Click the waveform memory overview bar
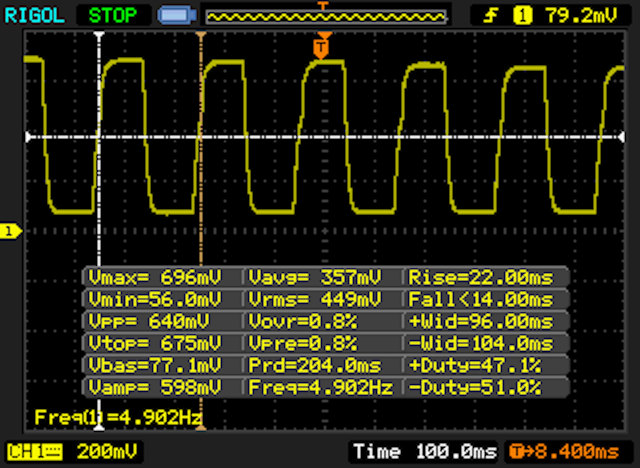Viewport: 640px width, 468px height. coord(325,16)
